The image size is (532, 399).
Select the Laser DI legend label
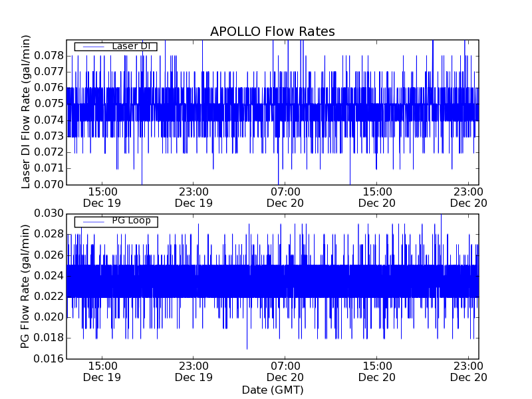click(x=131, y=47)
